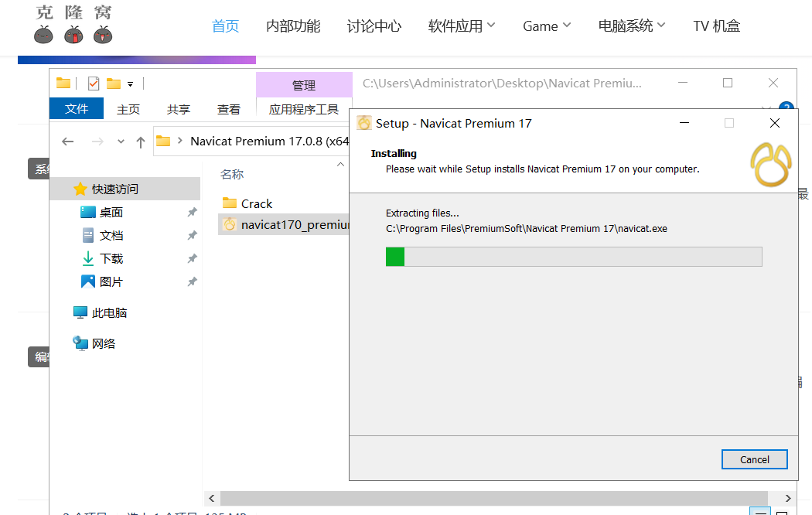
Task: Click the Explorer horizontal scrollbar track
Action: pos(494,499)
